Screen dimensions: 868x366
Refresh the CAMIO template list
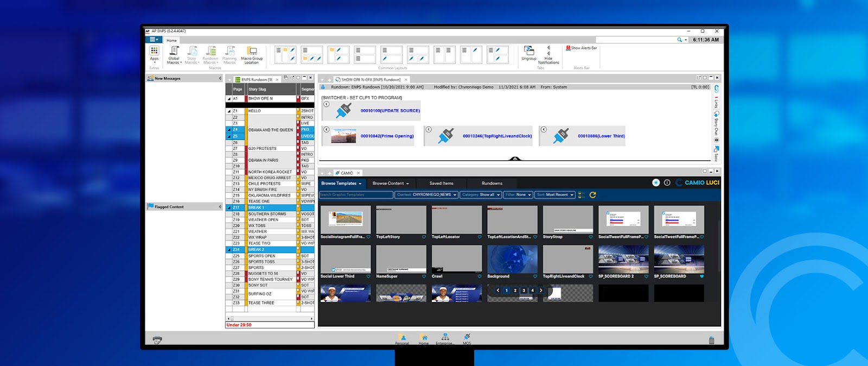(x=592, y=195)
